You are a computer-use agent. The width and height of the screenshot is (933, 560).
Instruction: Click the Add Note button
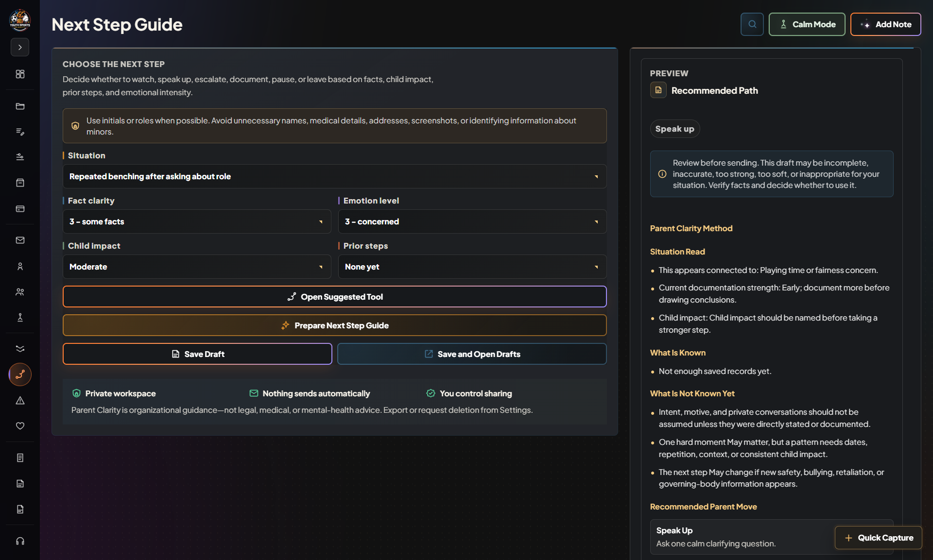(x=885, y=24)
